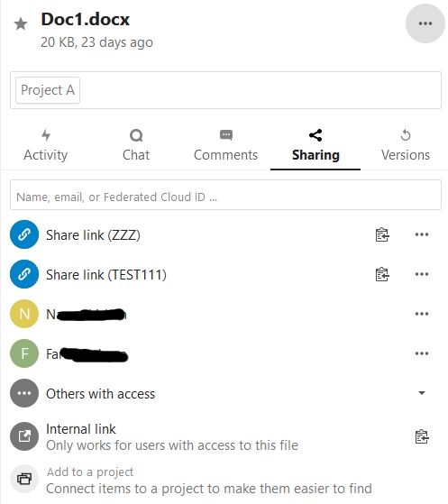Click the Internal link arrow icon
The height and width of the screenshot is (504, 448).
(x=24, y=436)
